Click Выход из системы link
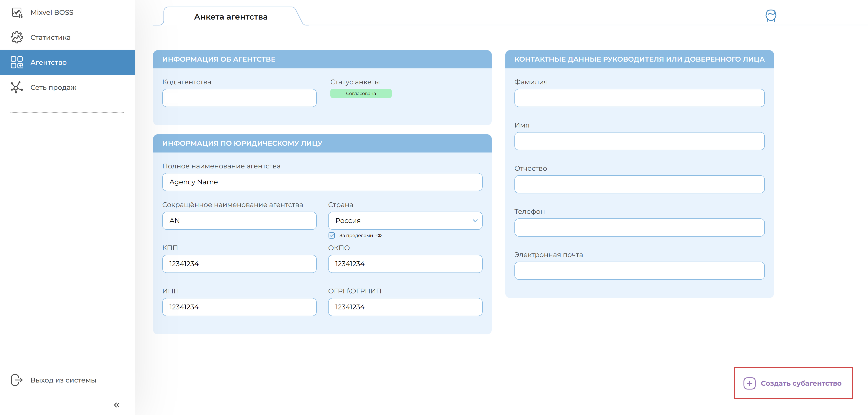This screenshot has width=868, height=415. 63,380
